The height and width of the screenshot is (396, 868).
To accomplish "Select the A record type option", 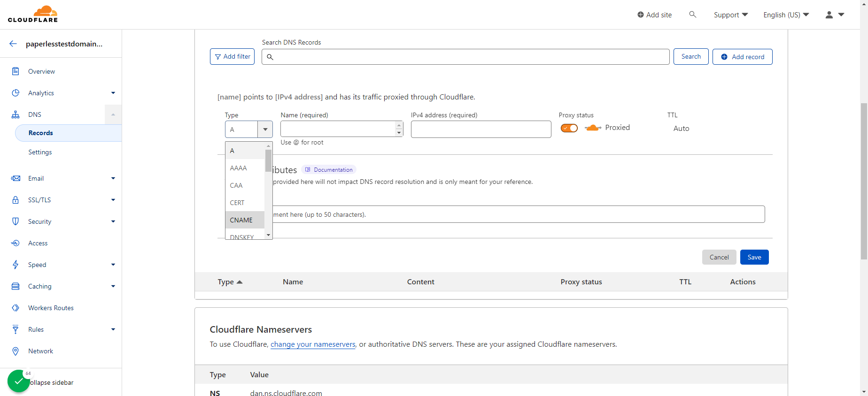I will pyautogui.click(x=245, y=151).
